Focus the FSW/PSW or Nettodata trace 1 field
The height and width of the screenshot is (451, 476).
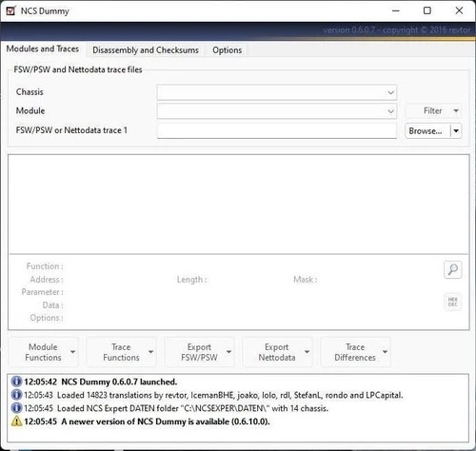277,130
